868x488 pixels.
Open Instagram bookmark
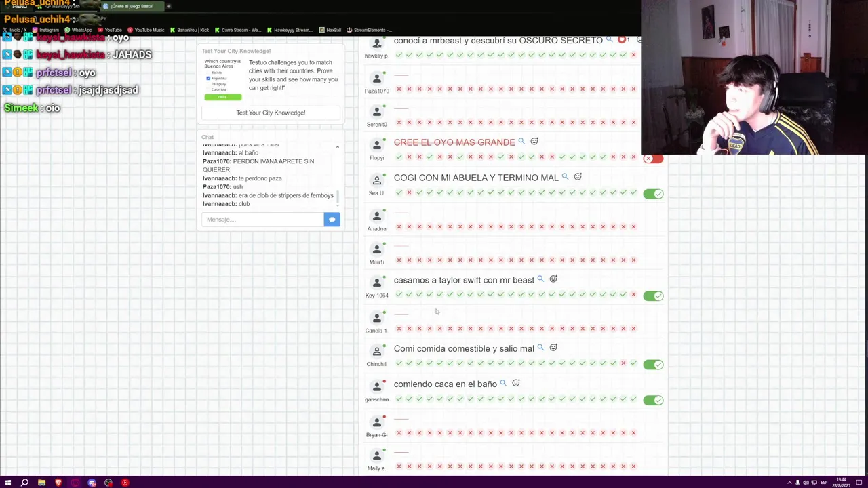point(45,30)
